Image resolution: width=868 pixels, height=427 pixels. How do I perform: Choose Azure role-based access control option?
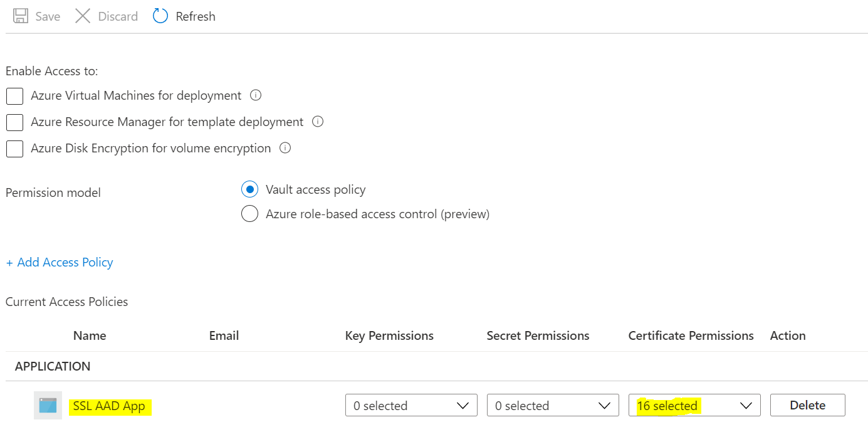(x=249, y=214)
